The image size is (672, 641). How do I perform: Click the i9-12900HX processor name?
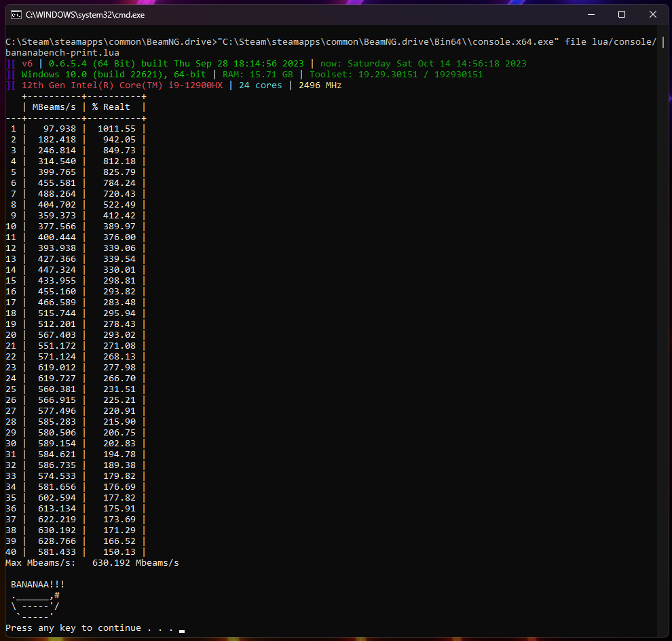(x=195, y=85)
